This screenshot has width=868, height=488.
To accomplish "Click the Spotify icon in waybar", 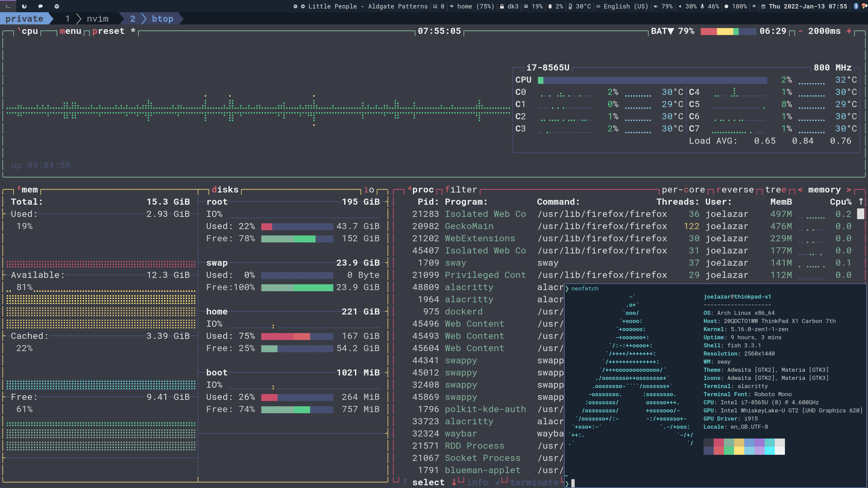I will pos(295,6).
